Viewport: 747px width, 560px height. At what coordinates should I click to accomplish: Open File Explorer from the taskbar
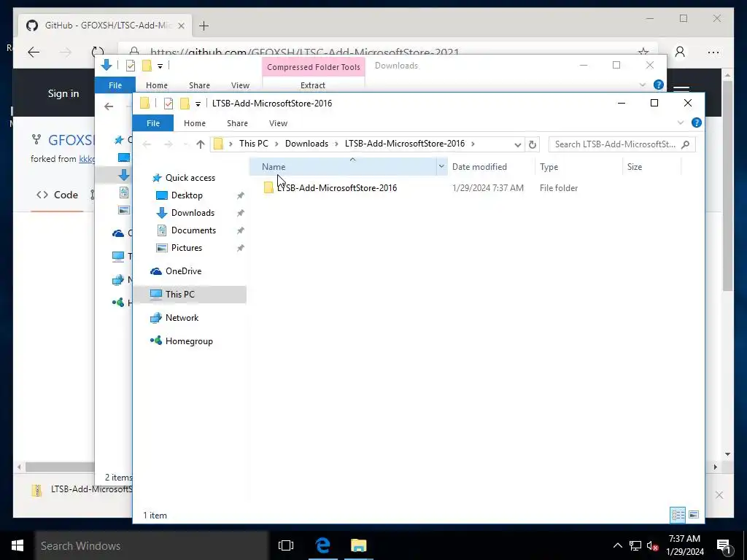tap(358, 545)
